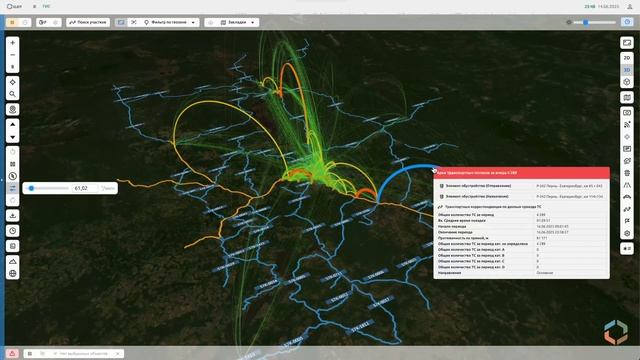Screen dimensions: 640x360
Task: Click the fullscreen image icon at top right toolbar
Action: coord(627,42)
